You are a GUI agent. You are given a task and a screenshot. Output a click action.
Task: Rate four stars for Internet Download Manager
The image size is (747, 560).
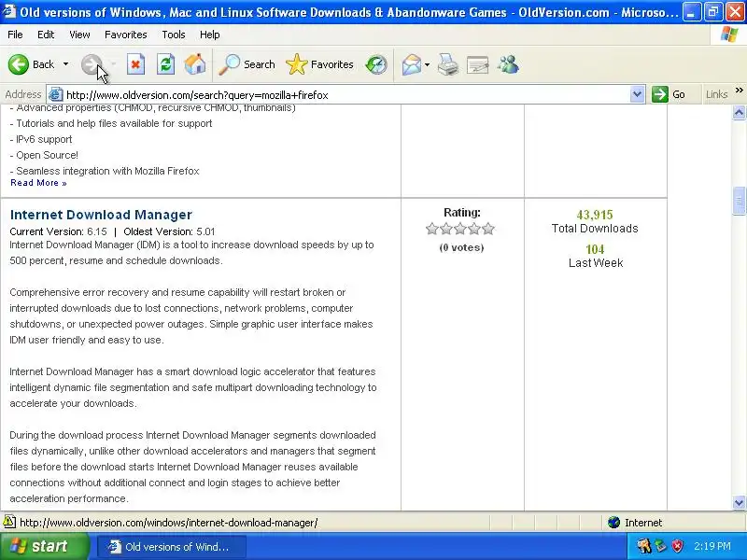[474, 229]
